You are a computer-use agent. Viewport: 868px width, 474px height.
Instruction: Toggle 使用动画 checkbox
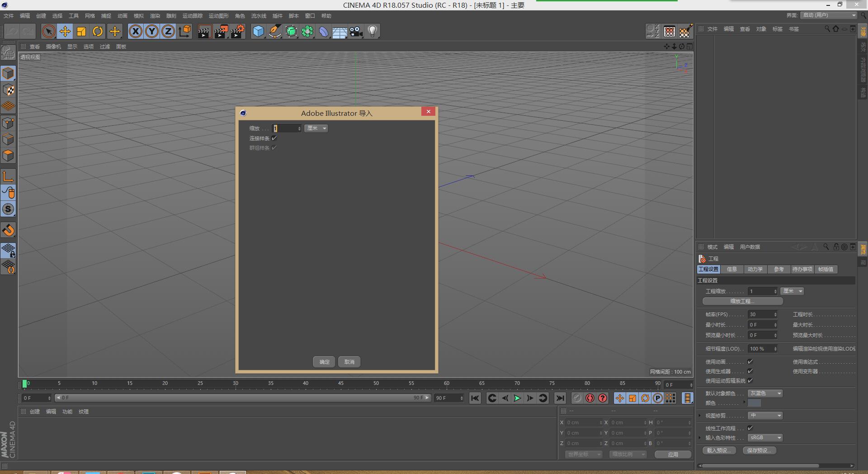750,361
